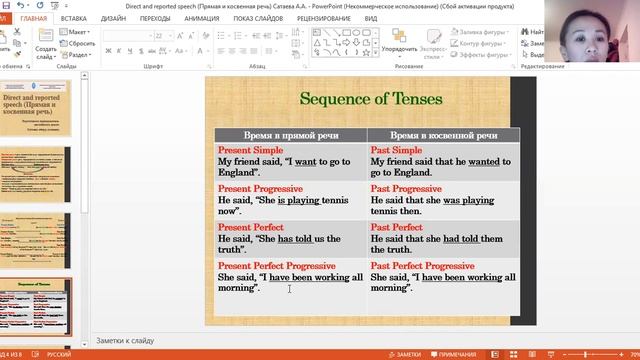Open Эффекты фигуры shape effects dropdown

coord(481,55)
